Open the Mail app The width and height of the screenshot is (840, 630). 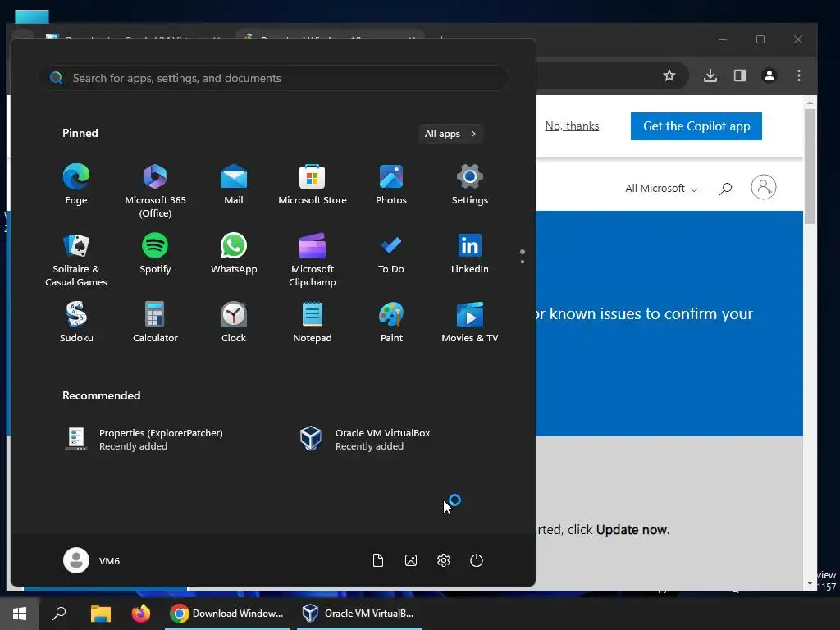click(x=234, y=185)
